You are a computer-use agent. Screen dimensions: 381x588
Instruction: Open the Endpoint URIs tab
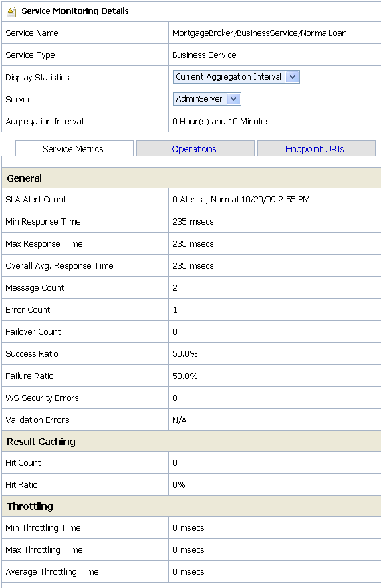tap(315, 149)
